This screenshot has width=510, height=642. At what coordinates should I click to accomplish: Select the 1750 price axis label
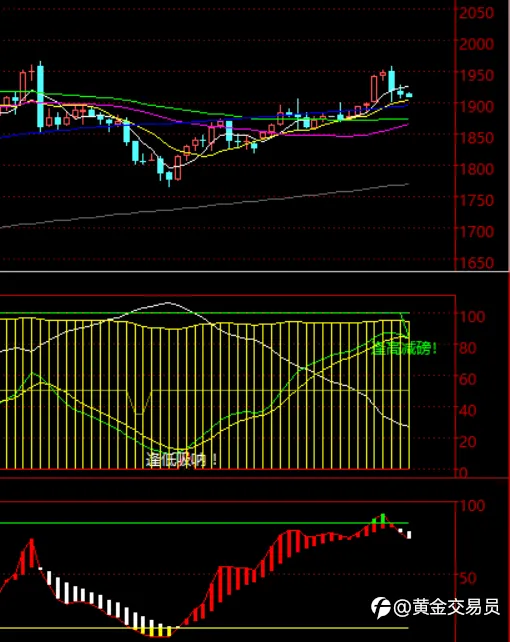476,201
